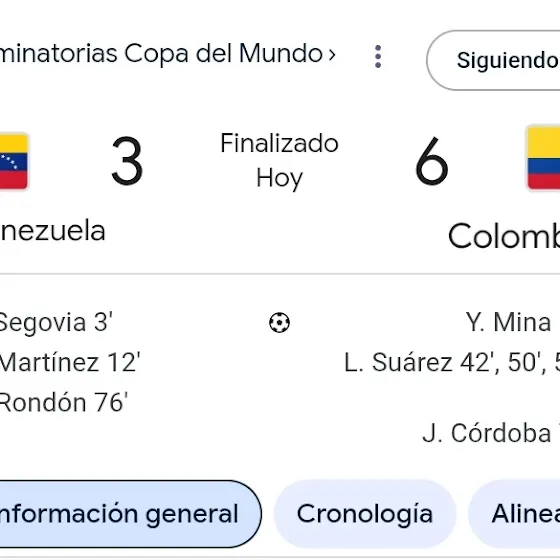Image resolution: width=560 pixels, height=560 pixels.
Task: Click the Venezuela team name
Action: tap(52, 231)
